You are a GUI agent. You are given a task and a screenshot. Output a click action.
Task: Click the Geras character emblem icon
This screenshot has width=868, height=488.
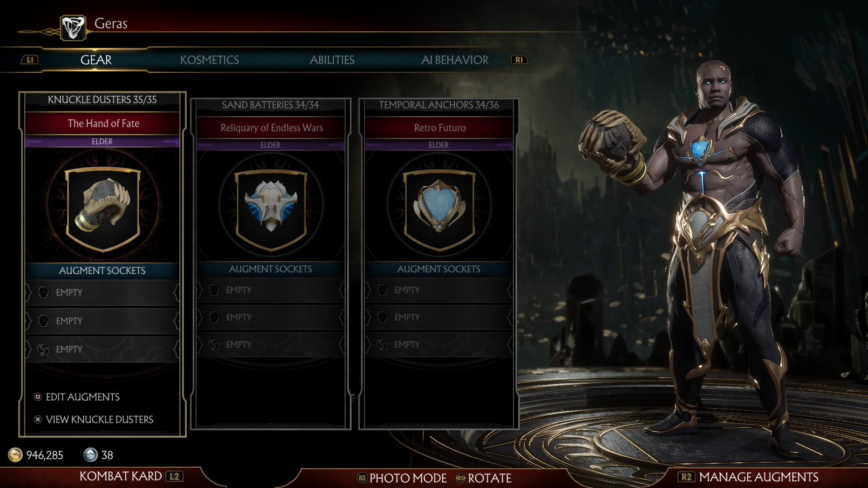(x=73, y=28)
